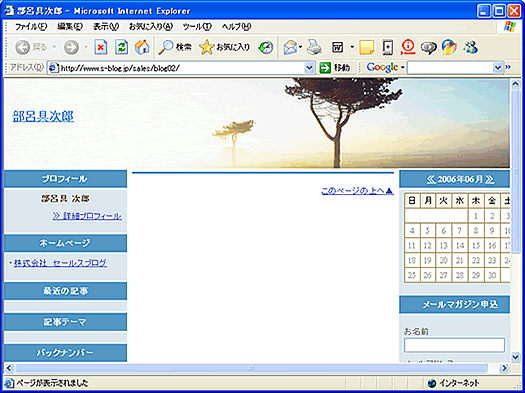Expand the address bar URL dropdown
The height and width of the screenshot is (393, 525).
310,68
